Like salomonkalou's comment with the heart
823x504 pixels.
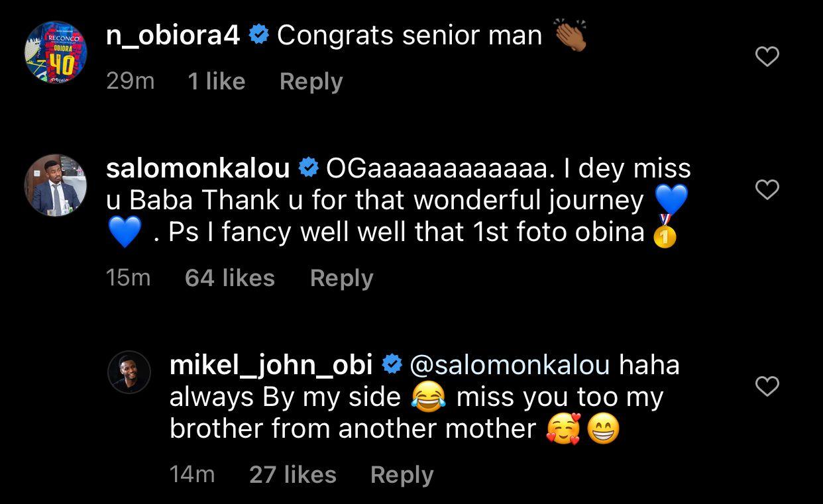(767, 190)
